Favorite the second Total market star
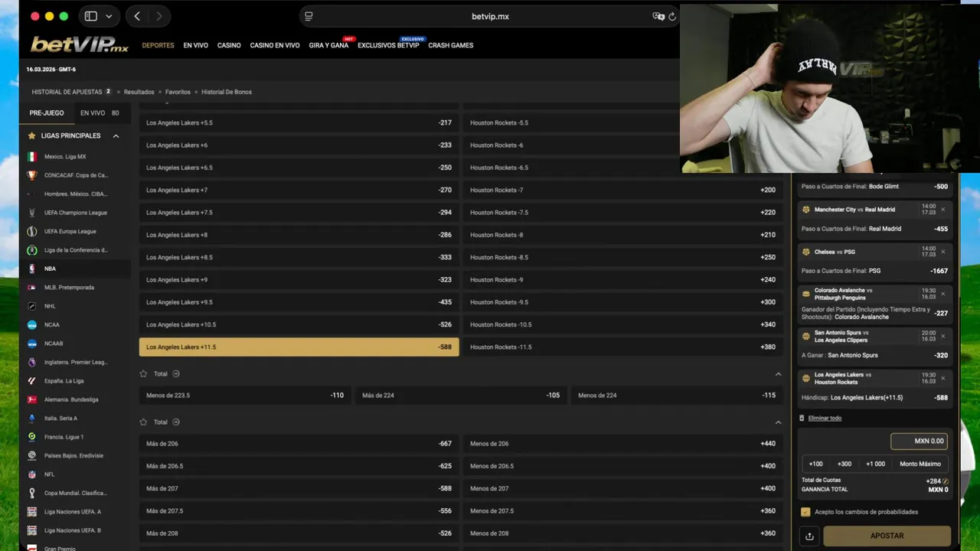 click(143, 422)
